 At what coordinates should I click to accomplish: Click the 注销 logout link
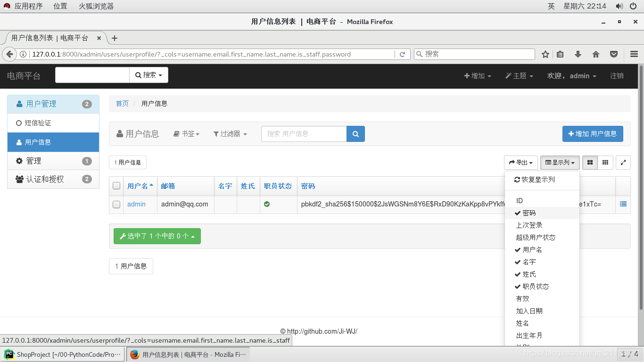(617, 76)
